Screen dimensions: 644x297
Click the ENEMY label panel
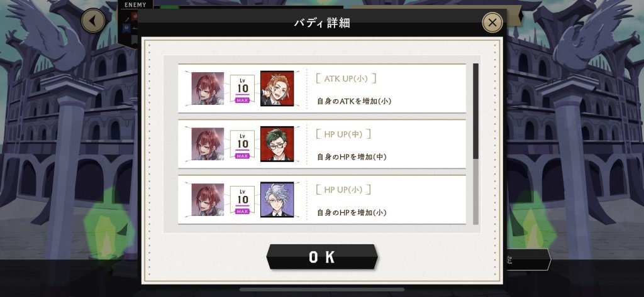[x=135, y=5]
